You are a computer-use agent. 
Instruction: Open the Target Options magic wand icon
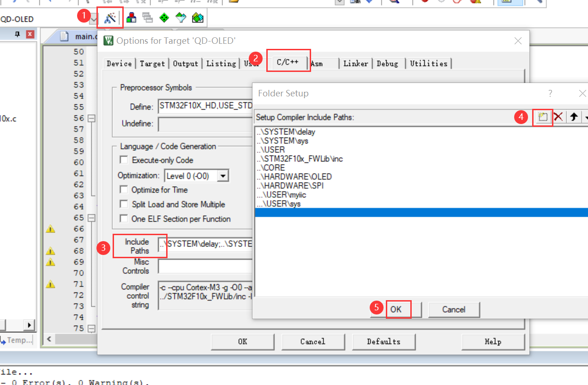click(110, 18)
